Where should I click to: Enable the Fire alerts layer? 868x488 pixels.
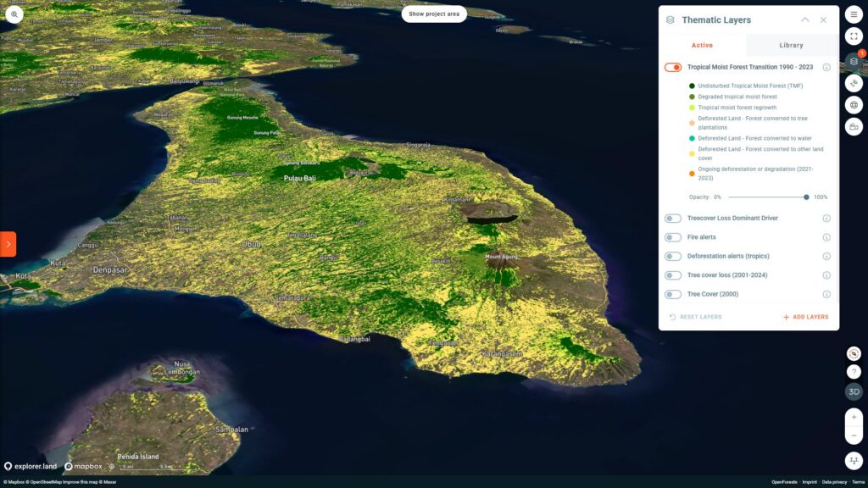pyautogui.click(x=673, y=237)
